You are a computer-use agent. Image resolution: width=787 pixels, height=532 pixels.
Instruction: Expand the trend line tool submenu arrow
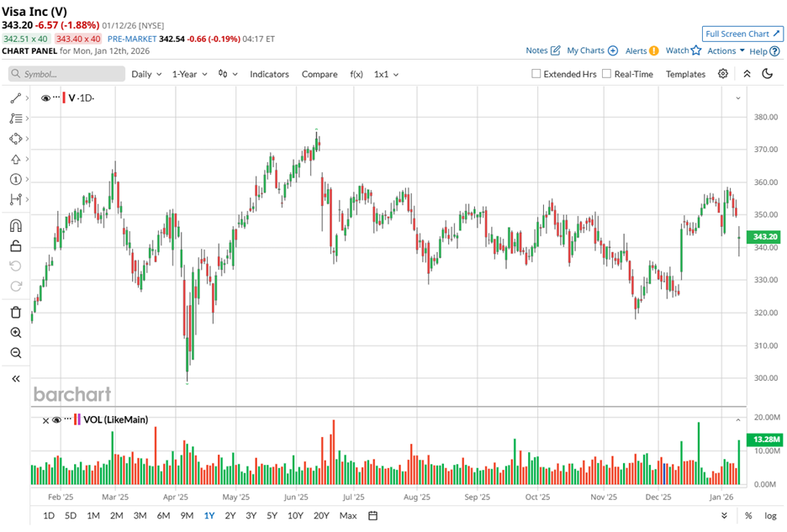pyautogui.click(x=27, y=98)
